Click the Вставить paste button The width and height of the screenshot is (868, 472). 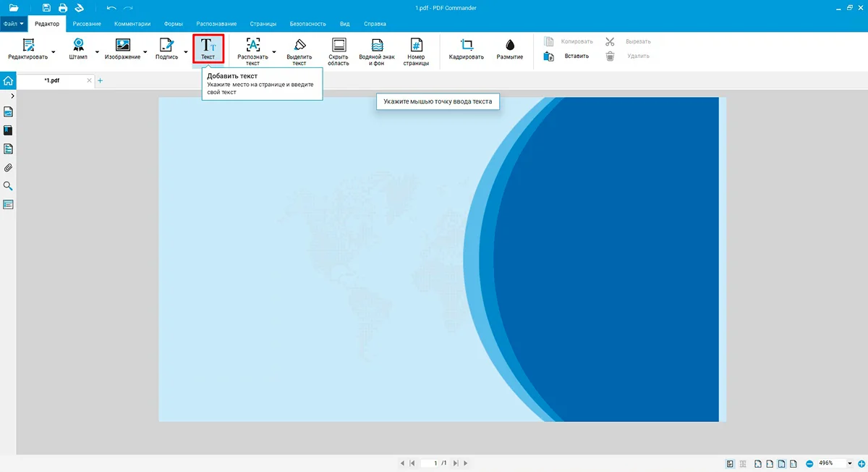(x=567, y=56)
